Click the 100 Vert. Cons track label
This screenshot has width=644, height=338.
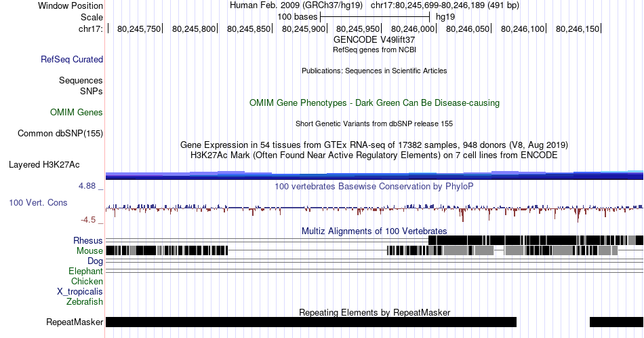38,202
